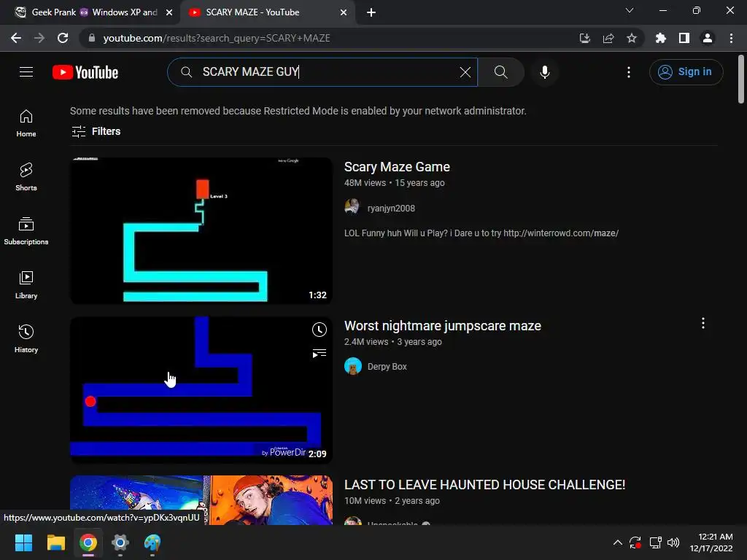Open network status in system tray
Screen dimensions: 747x560
pyautogui.click(x=655, y=542)
